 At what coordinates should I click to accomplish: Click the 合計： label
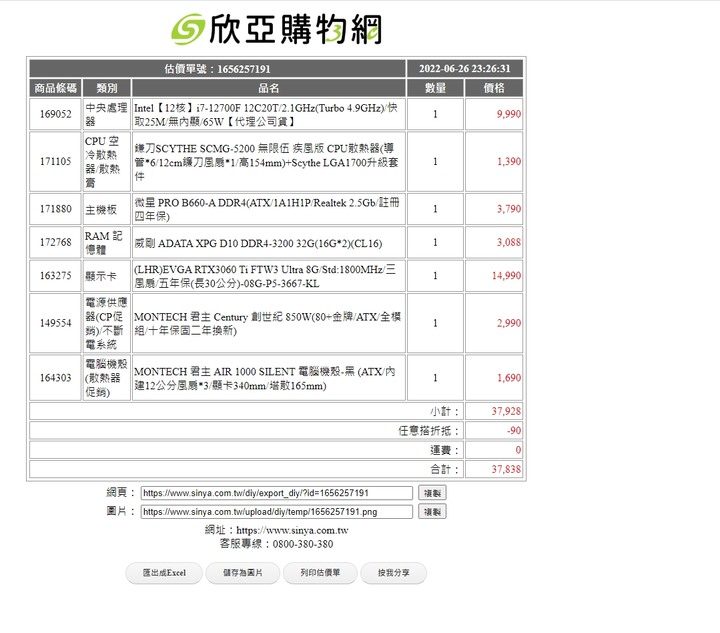[x=444, y=469]
